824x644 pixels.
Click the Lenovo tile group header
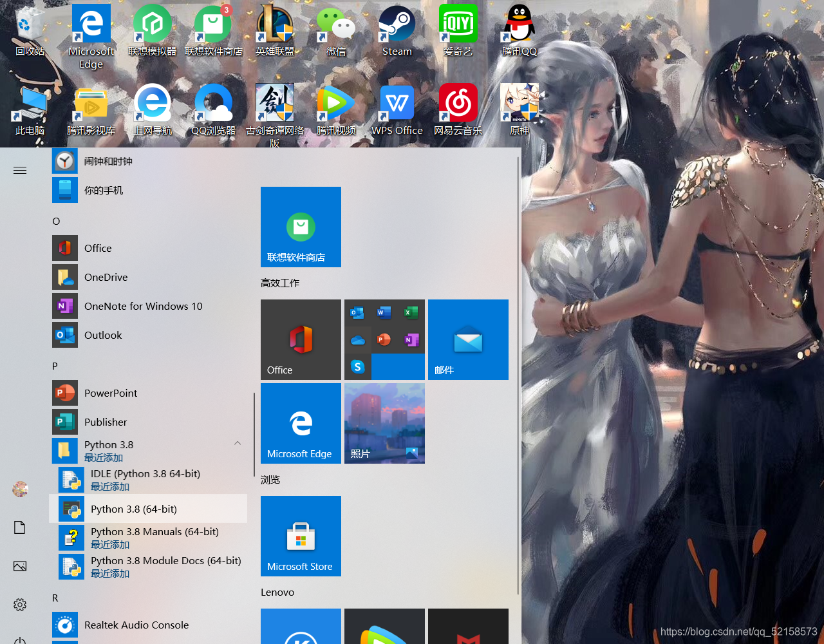pos(277,592)
